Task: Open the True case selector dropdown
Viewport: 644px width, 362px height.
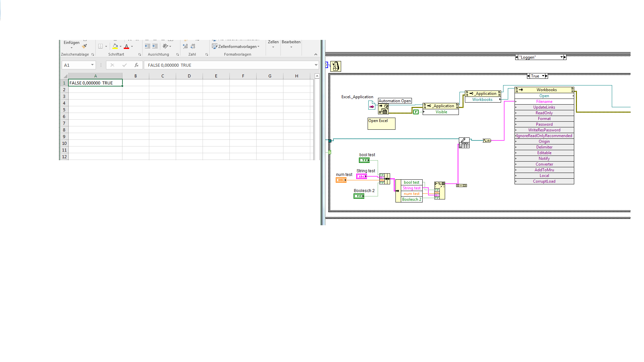Action: 543,76
